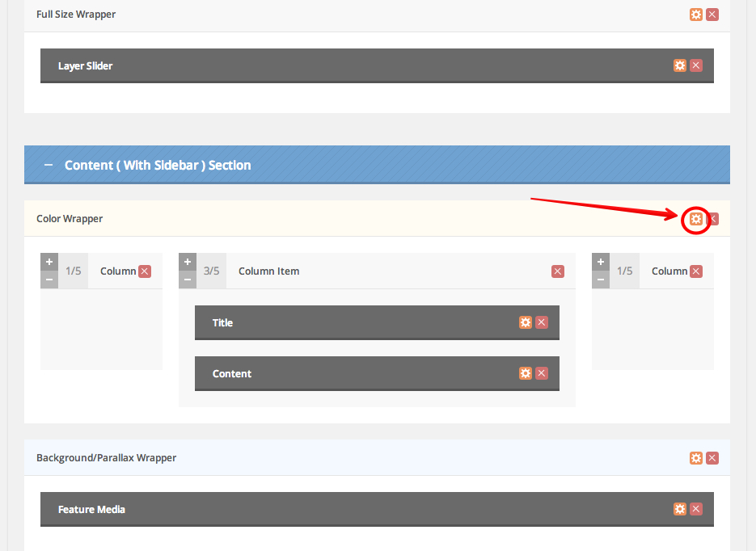Open Feature Media settings gear
756x551 pixels.
[x=680, y=509]
